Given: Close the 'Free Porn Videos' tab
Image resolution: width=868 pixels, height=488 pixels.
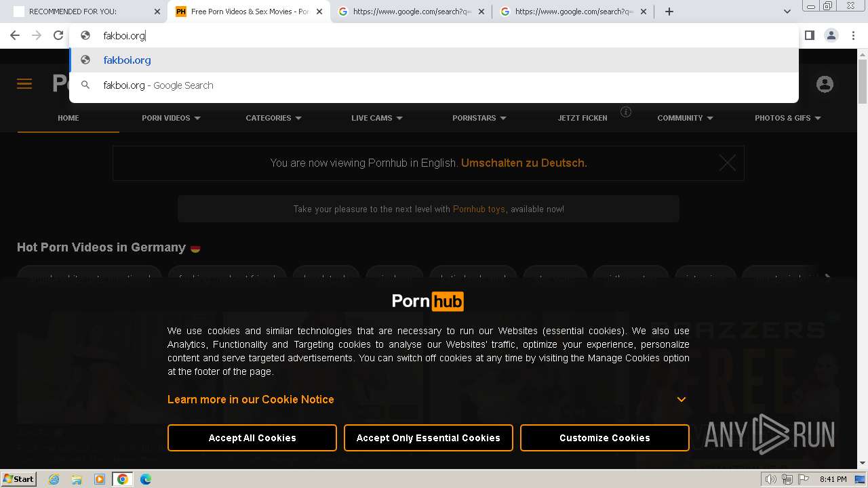Looking at the screenshot, I should (319, 12).
